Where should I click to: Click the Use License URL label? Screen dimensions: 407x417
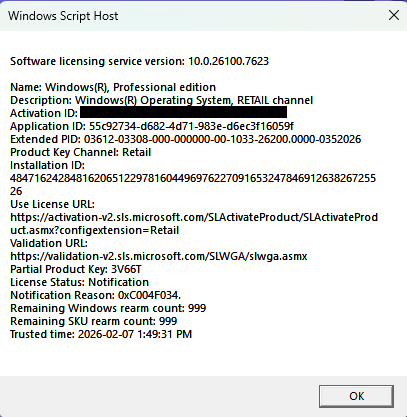click(52, 204)
